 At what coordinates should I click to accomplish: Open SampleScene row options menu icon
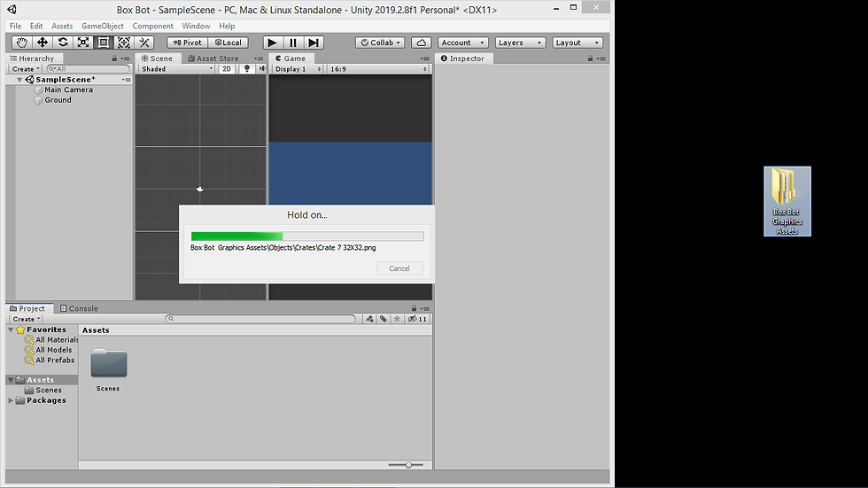tap(127, 80)
